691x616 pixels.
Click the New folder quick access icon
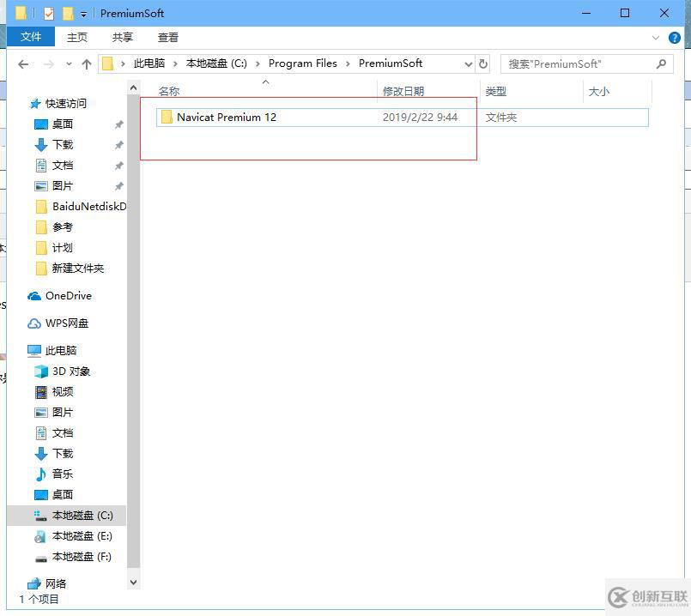[x=68, y=13]
